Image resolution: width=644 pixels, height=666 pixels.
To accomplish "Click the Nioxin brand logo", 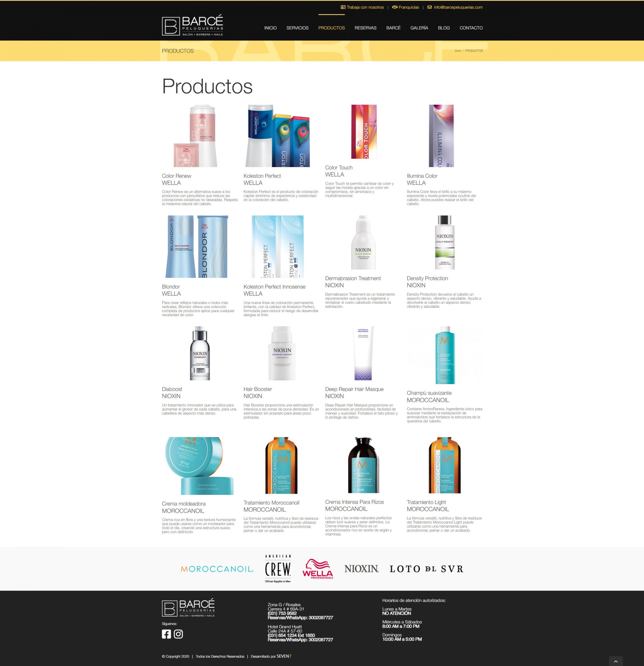I will [x=361, y=569].
